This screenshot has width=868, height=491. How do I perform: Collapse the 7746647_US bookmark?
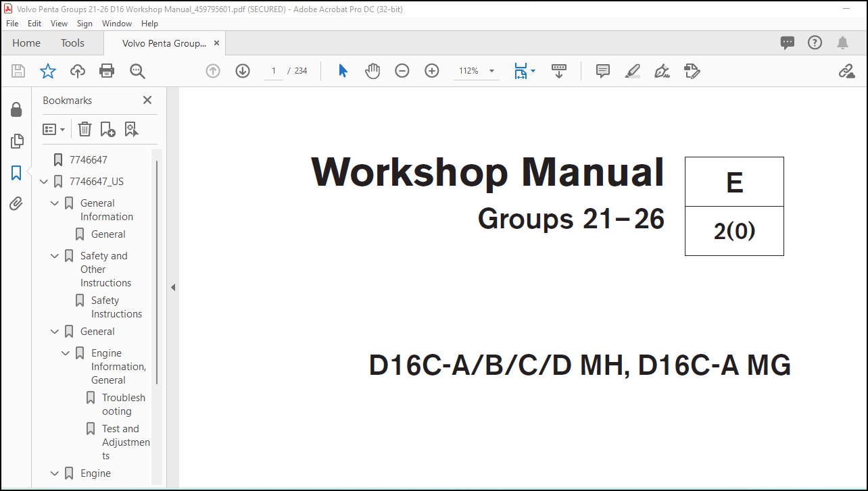pyautogui.click(x=44, y=182)
